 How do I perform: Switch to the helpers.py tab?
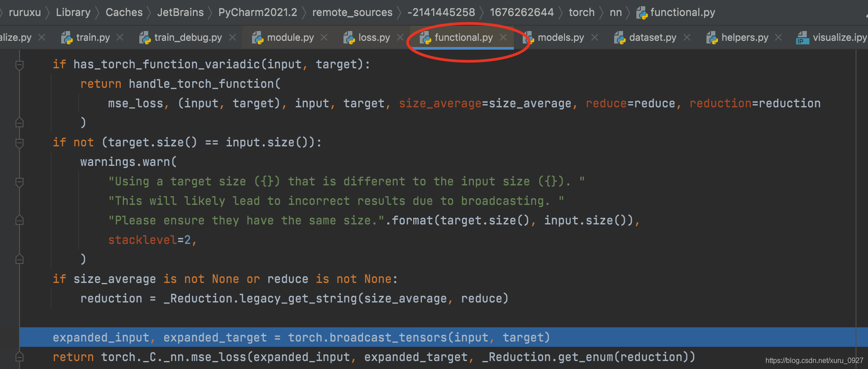point(745,38)
